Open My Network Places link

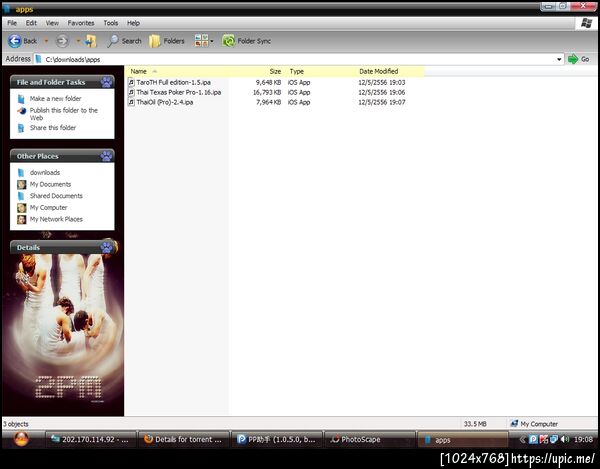pyautogui.click(x=56, y=219)
